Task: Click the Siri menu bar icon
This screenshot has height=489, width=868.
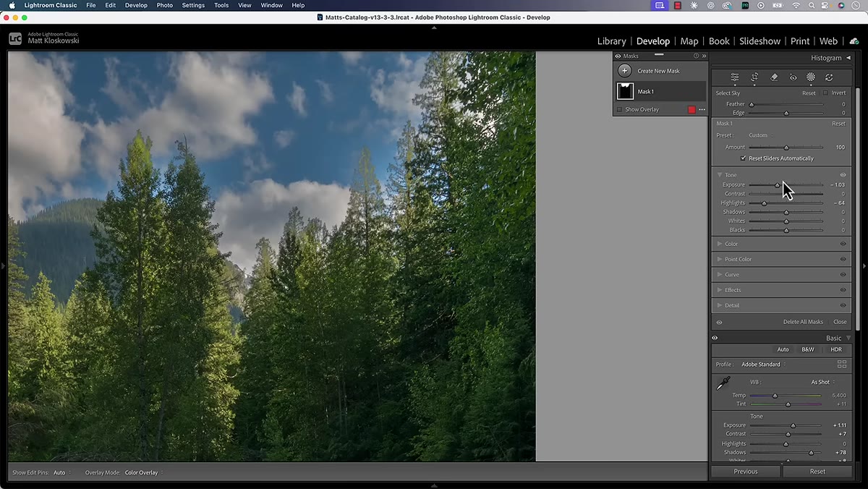Action: pyautogui.click(x=842, y=5)
